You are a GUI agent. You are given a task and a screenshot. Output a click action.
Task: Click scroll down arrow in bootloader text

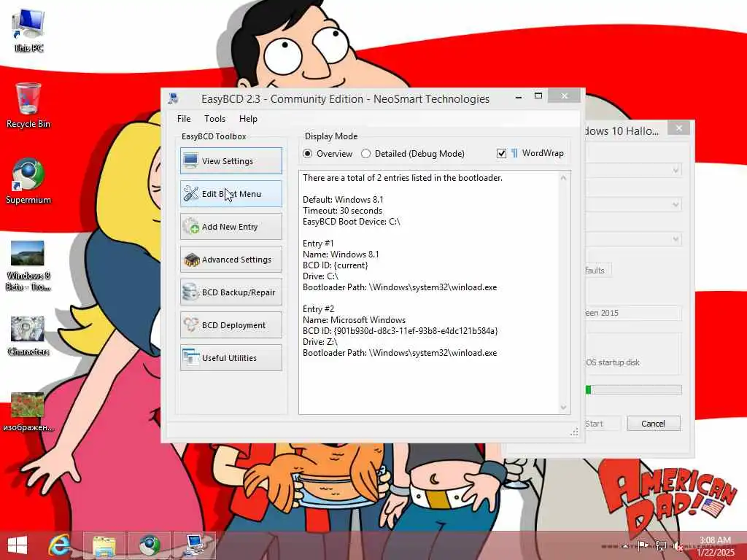click(564, 407)
